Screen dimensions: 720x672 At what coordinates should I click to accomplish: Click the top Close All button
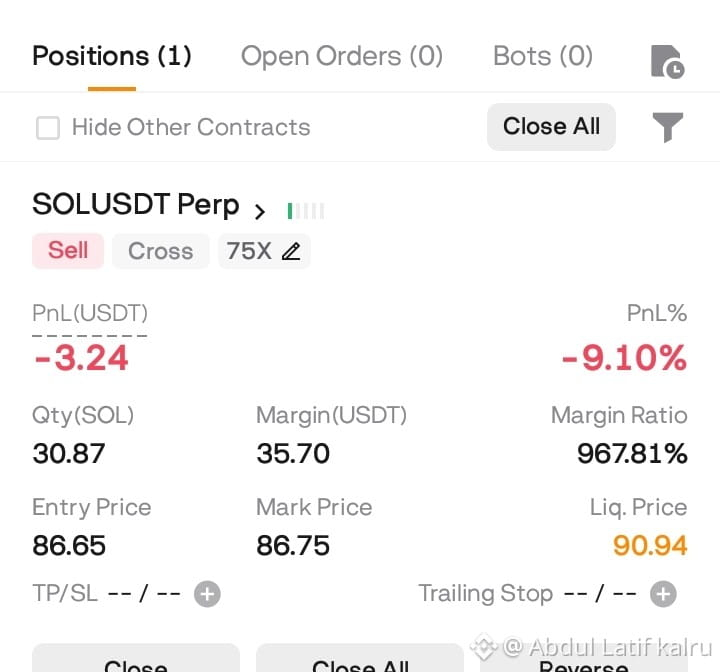click(551, 127)
